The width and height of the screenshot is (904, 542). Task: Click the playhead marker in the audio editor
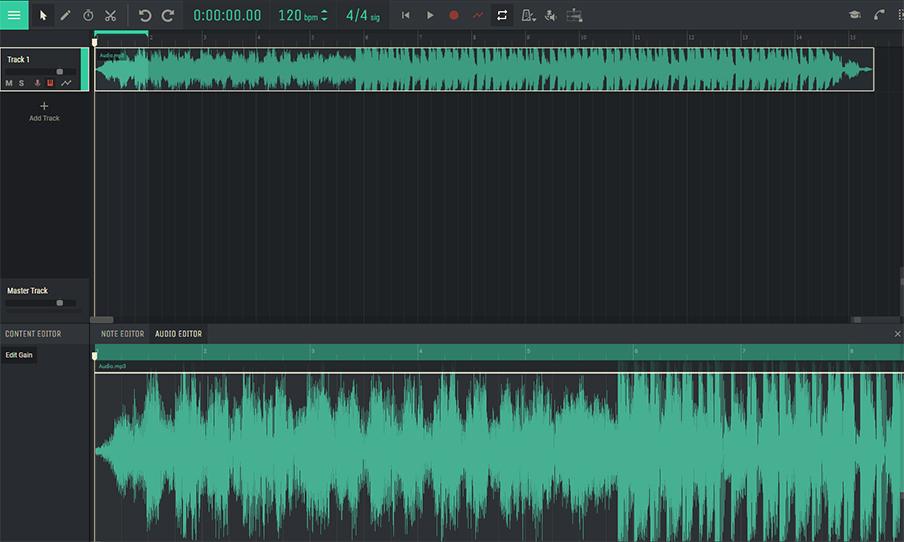95,356
